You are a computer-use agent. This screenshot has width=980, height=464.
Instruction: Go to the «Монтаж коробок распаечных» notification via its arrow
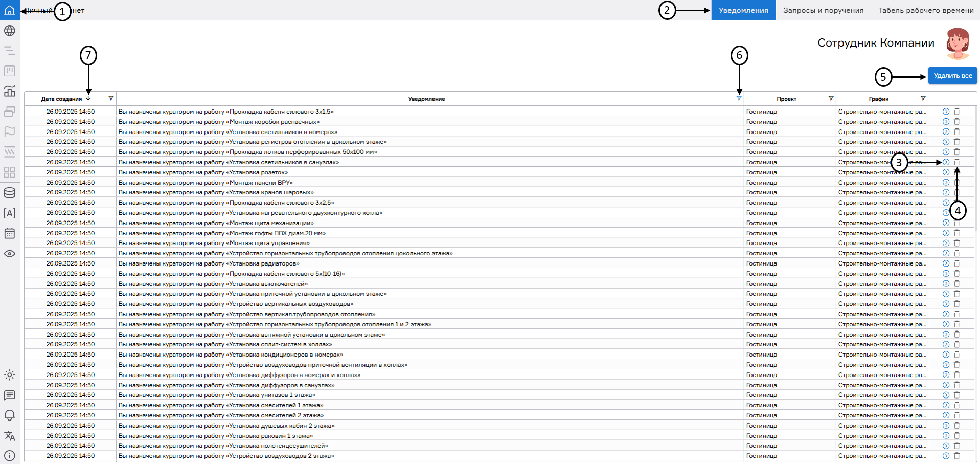[946, 122]
